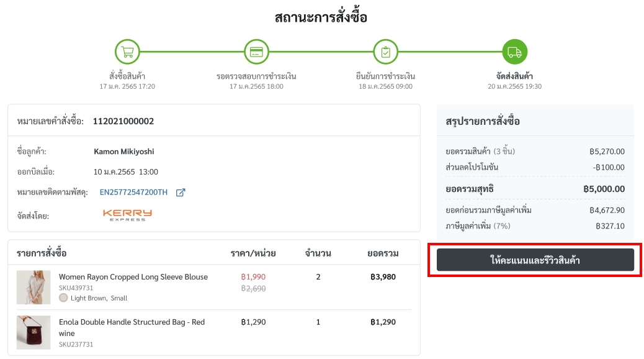
Task: Click the จัดส่งสินค้า shipping step label
Action: click(514, 76)
